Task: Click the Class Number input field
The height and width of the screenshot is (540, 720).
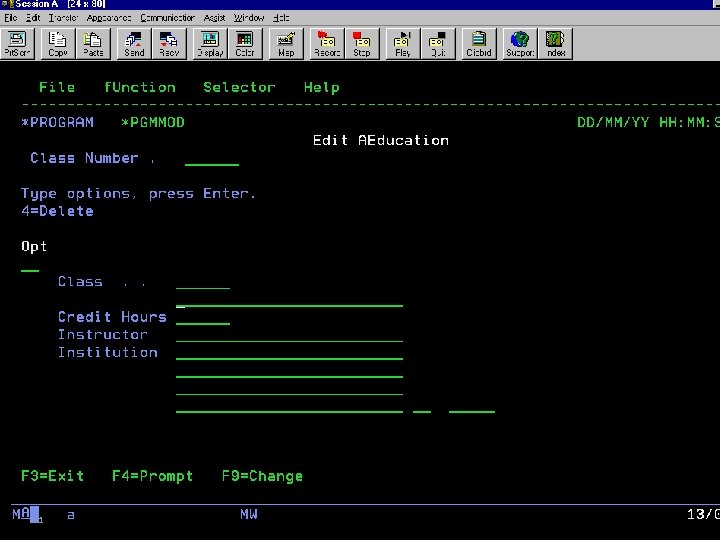Action: point(212,159)
